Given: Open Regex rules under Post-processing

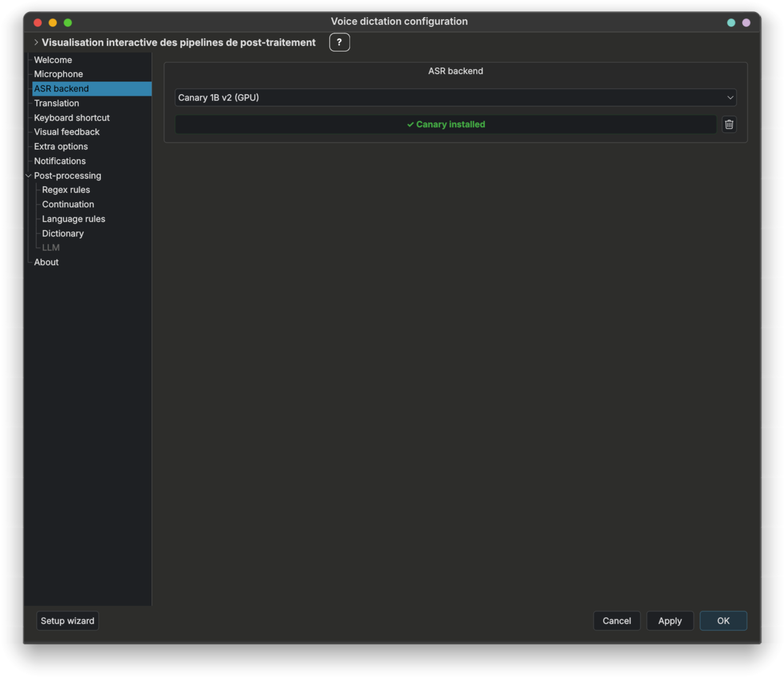Looking at the screenshot, I should 66,190.
